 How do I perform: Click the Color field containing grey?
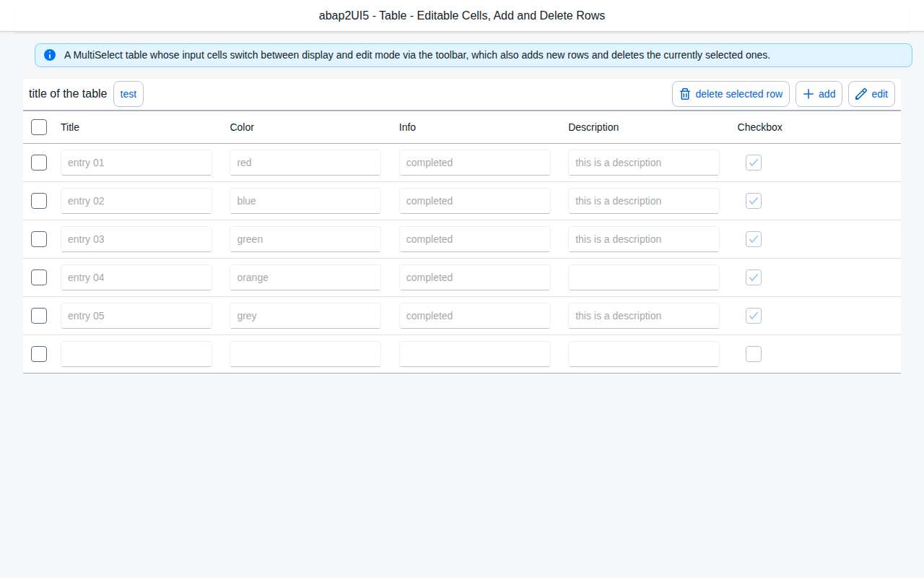coord(305,316)
